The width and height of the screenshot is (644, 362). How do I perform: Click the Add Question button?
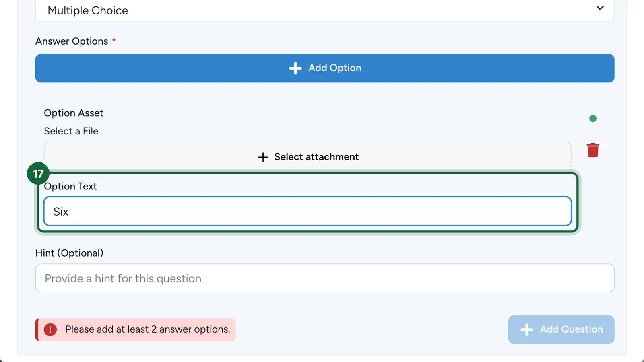click(x=561, y=329)
